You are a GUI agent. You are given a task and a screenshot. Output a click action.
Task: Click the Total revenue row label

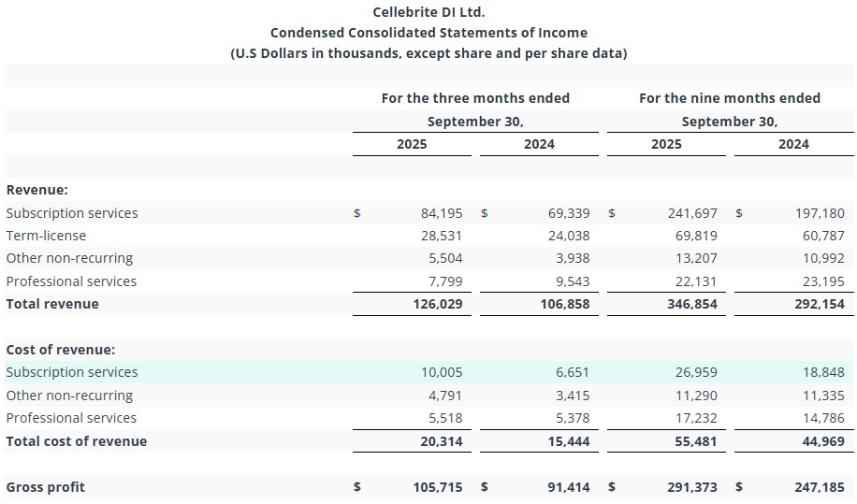click(52, 304)
